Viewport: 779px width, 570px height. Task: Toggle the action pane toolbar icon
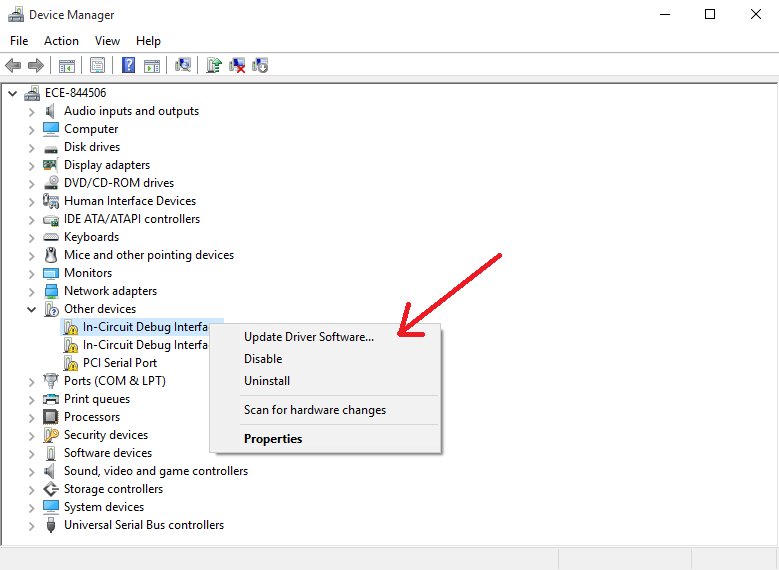click(x=152, y=65)
